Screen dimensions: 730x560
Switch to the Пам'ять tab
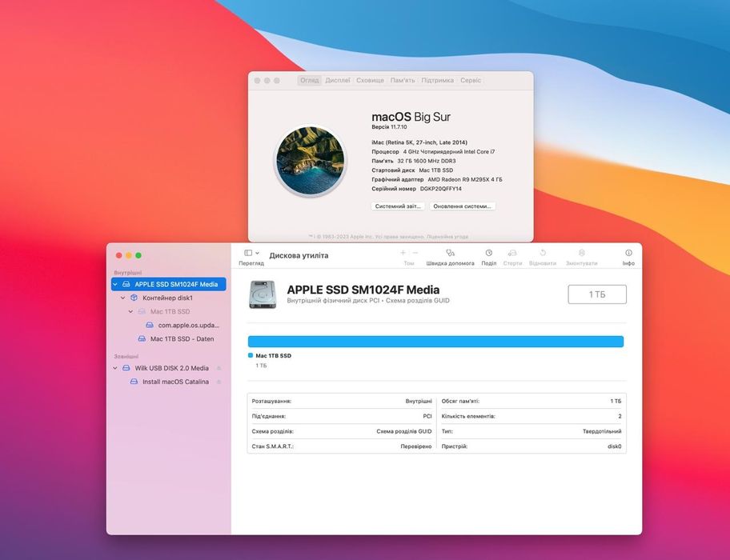(x=403, y=81)
